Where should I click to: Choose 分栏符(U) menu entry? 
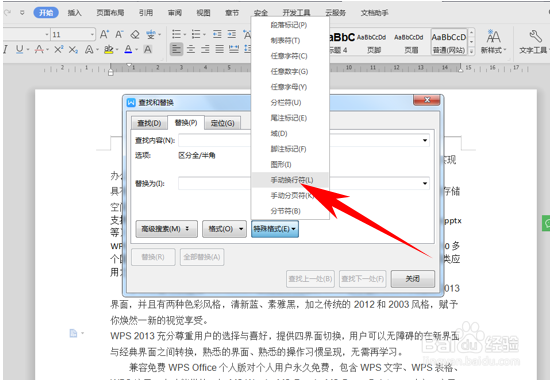(290, 102)
